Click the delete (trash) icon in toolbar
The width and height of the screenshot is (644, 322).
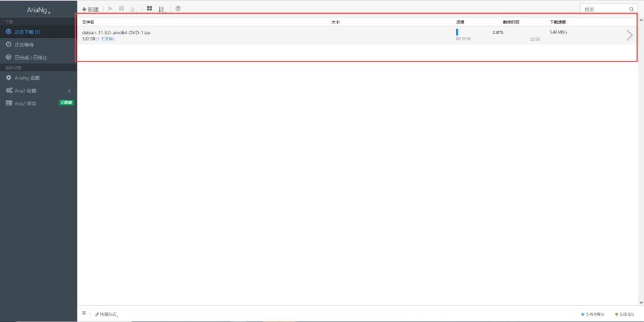coord(131,9)
